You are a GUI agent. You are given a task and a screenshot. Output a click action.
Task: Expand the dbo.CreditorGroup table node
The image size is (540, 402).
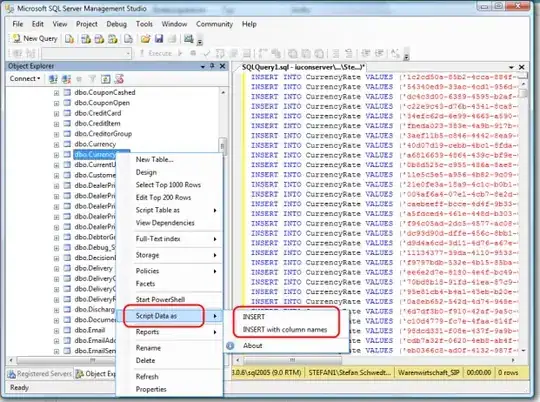click(x=56, y=134)
